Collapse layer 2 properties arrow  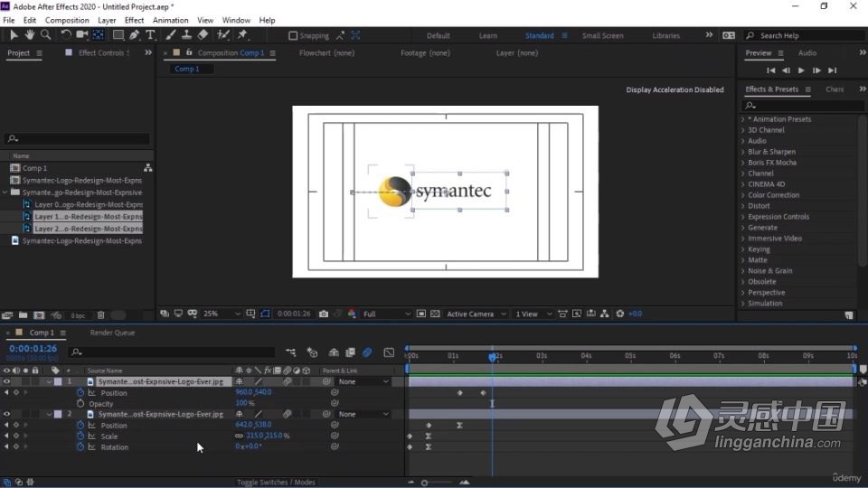click(49, 414)
